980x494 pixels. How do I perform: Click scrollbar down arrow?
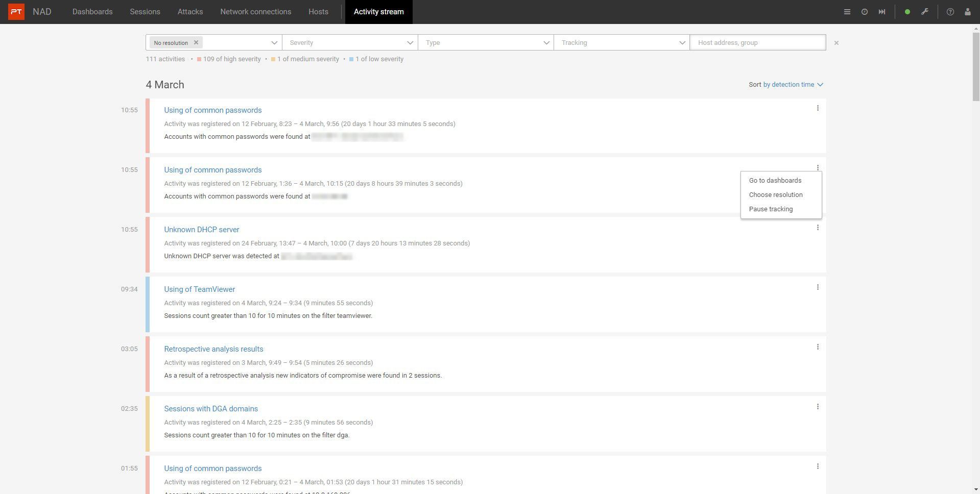click(976, 489)
